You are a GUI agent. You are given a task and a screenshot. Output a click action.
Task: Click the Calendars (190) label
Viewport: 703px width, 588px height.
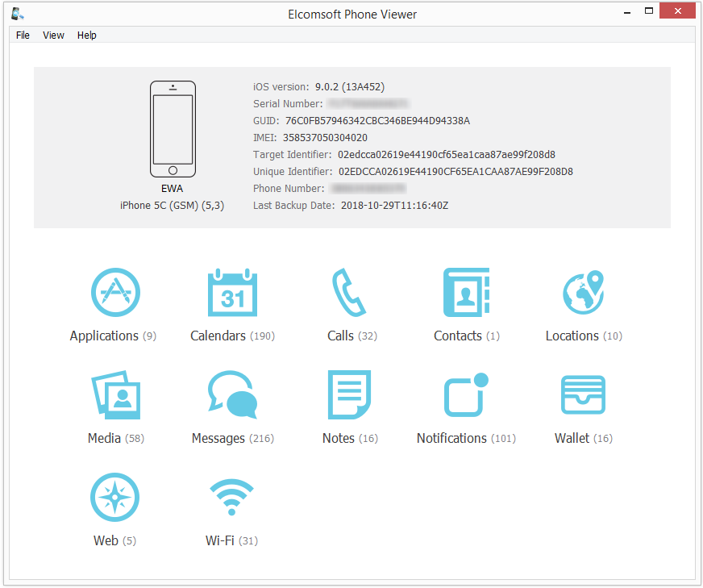[232, 336]
